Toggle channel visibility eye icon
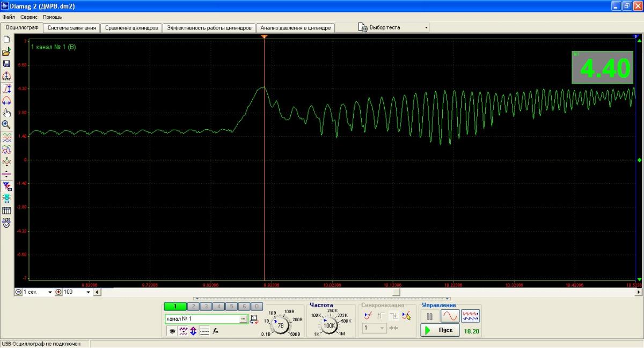This screenshot has height=348, width=644. tap(172, 331)
